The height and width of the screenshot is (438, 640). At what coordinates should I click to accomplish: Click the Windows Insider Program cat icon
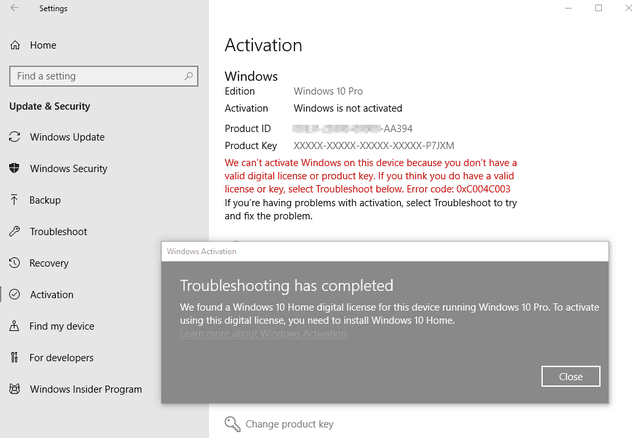click(x=15, y=389)
